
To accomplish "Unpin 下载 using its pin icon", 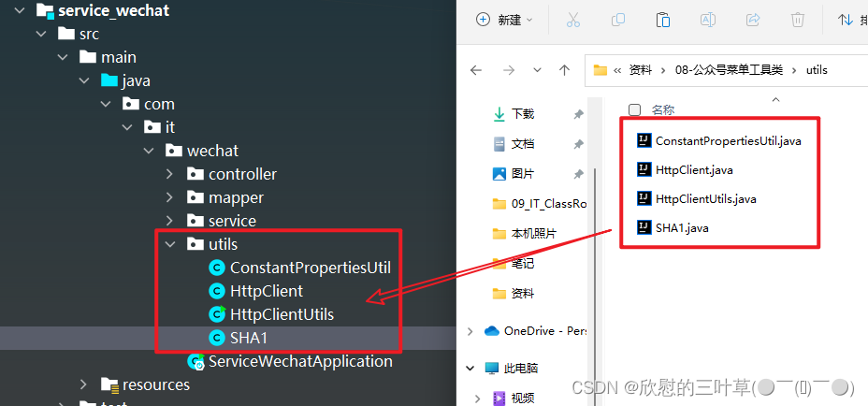I will pyautogui.click(x=578, y=114).
